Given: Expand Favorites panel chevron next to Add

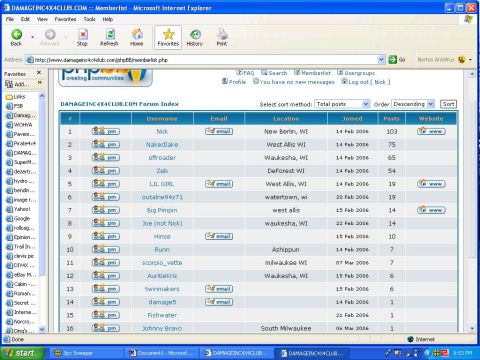Looking at the screenshot, I should (x=40, y=83).
